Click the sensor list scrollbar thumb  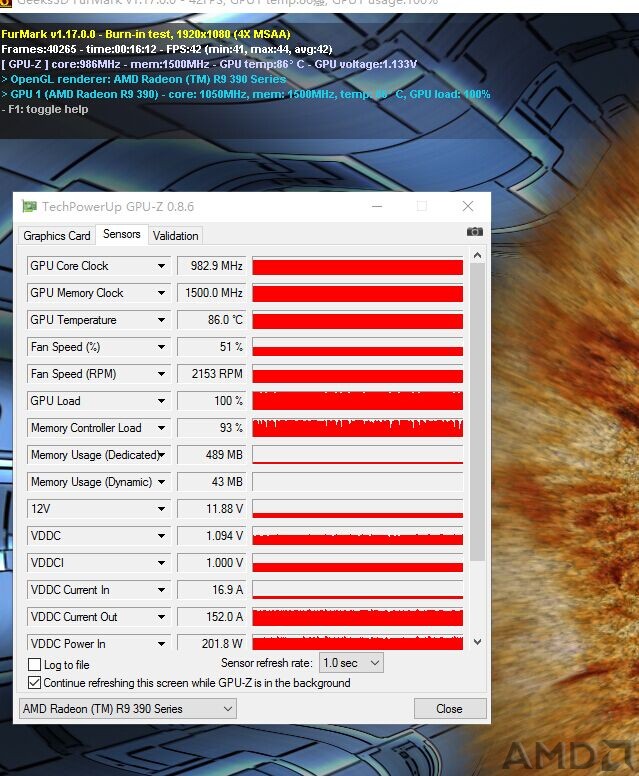477,412
